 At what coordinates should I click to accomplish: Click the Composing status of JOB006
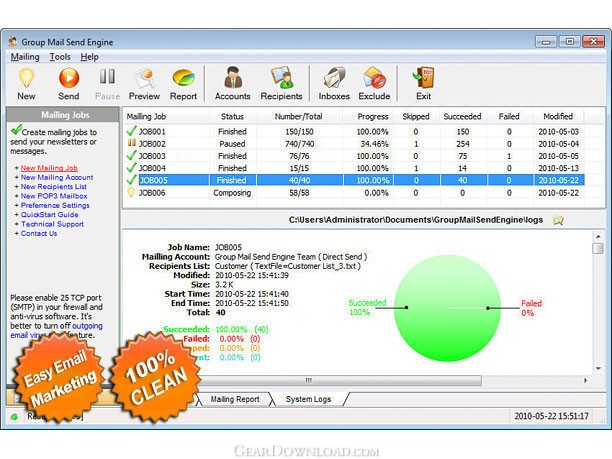232,192
